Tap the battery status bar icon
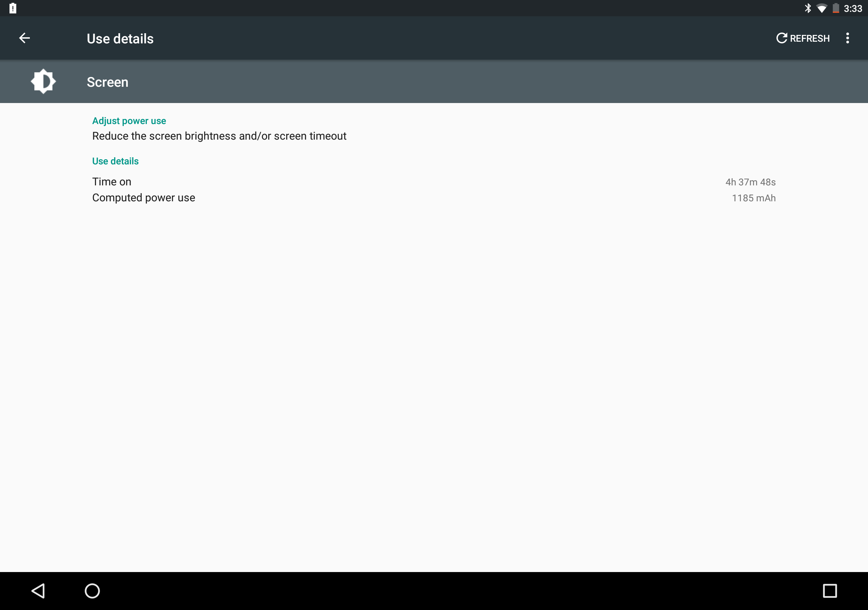The height and width of the screenshot is (610, 868). click(x=835, y=8)
